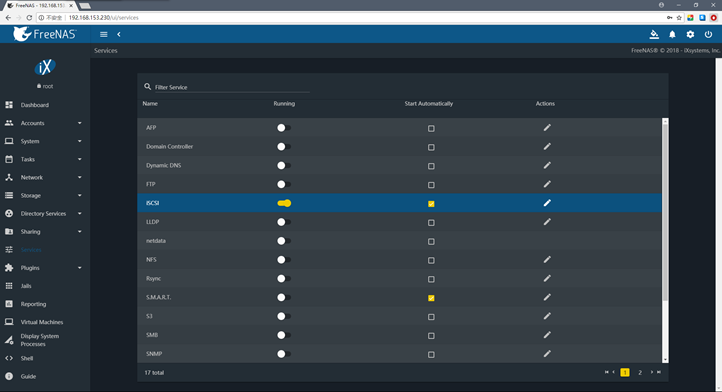Click the FreeNAS logo
This screenshot has height=392, width=722.
point(45,34)
